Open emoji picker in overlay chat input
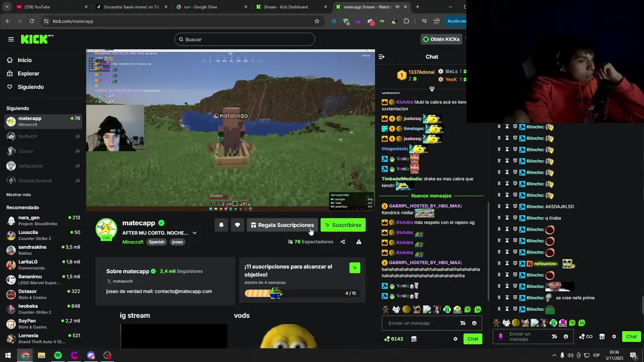Screen dimensions: 644x362 click(566, 336)
